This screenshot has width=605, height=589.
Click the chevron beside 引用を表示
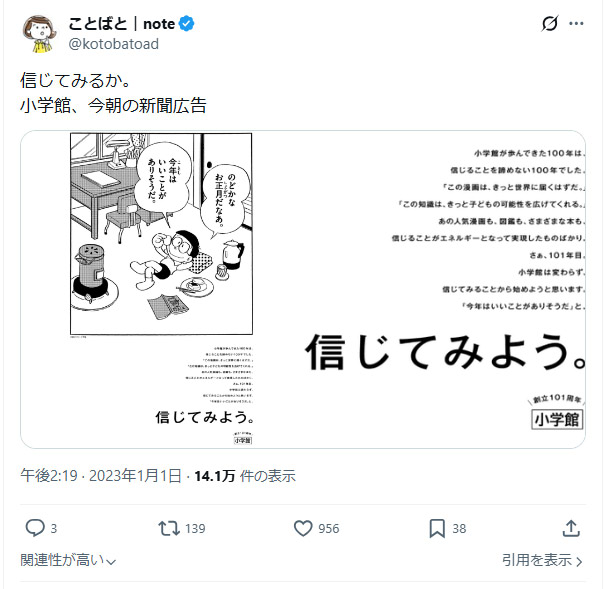pyautogui.click(x=579, y=561)
